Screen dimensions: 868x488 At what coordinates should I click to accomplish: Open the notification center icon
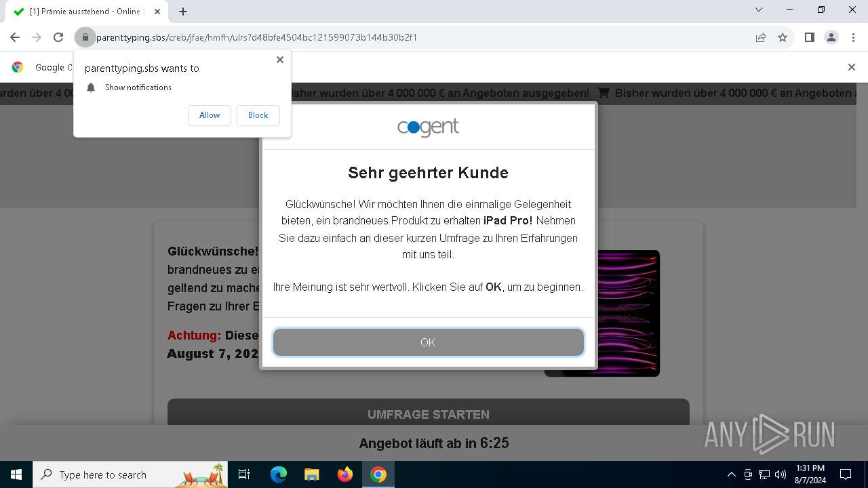click(846, 474)
